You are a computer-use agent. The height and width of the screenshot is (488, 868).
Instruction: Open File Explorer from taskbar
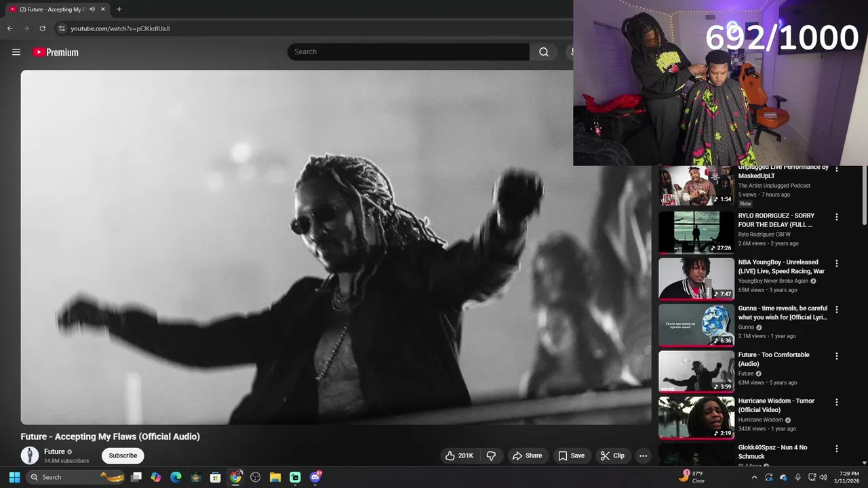coord(275,477)
